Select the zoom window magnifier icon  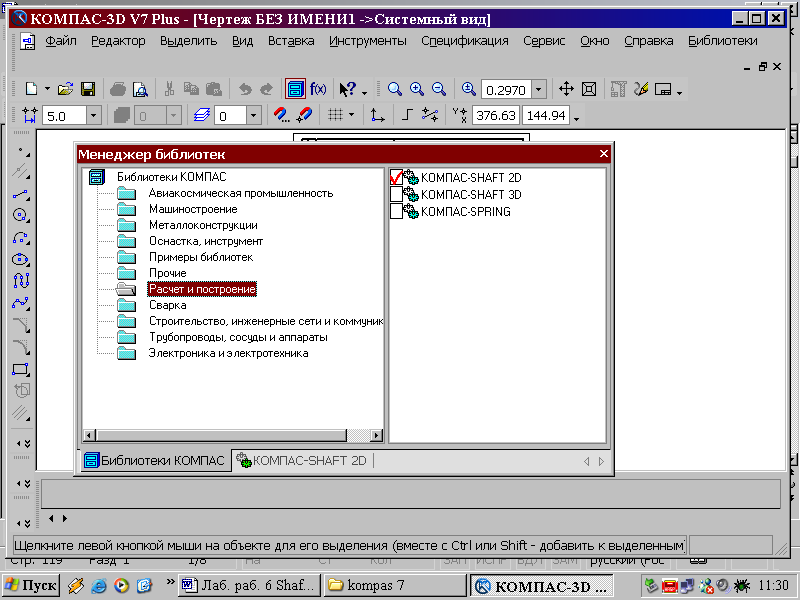coord(394,89)
